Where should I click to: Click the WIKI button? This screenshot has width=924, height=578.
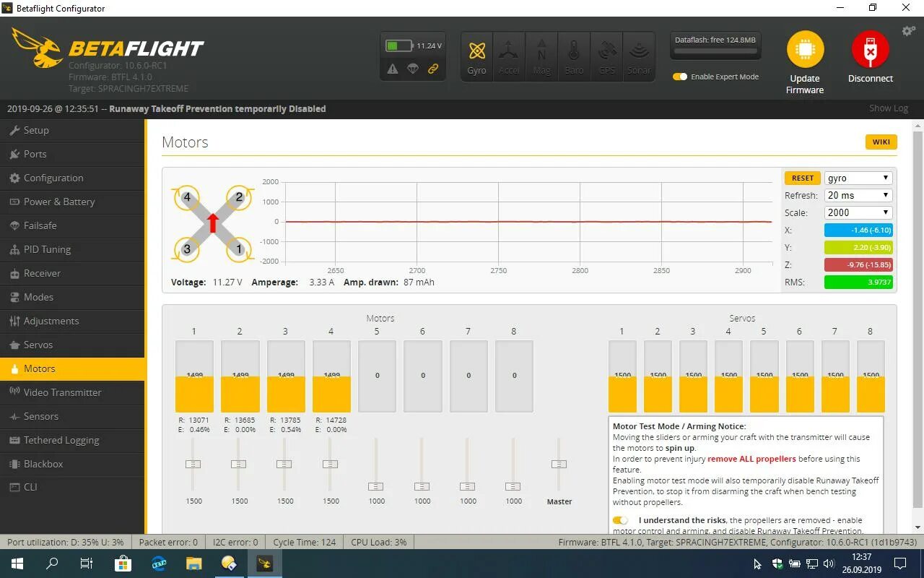pos(881,142)
